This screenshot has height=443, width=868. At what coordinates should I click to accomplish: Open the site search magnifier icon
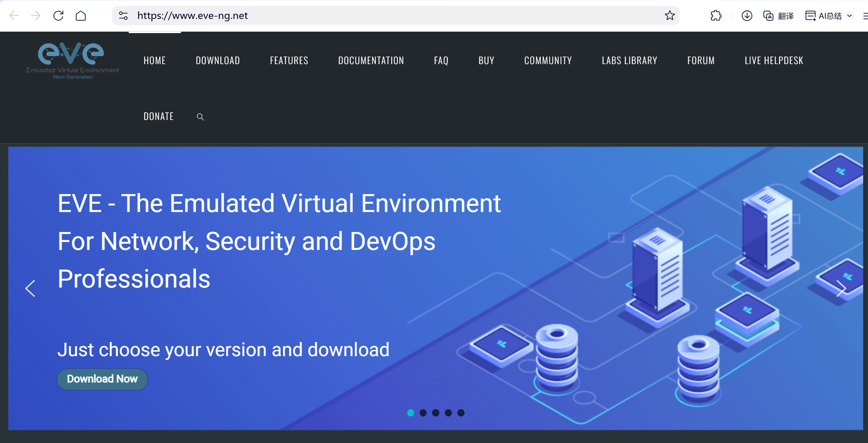pyautogui.click(x=200, y=117)
